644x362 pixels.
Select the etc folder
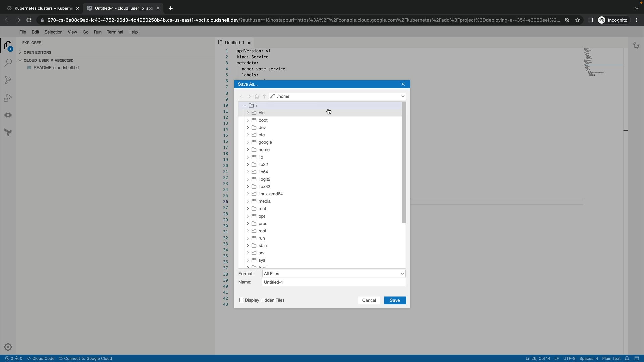click(x=262, y=135)
